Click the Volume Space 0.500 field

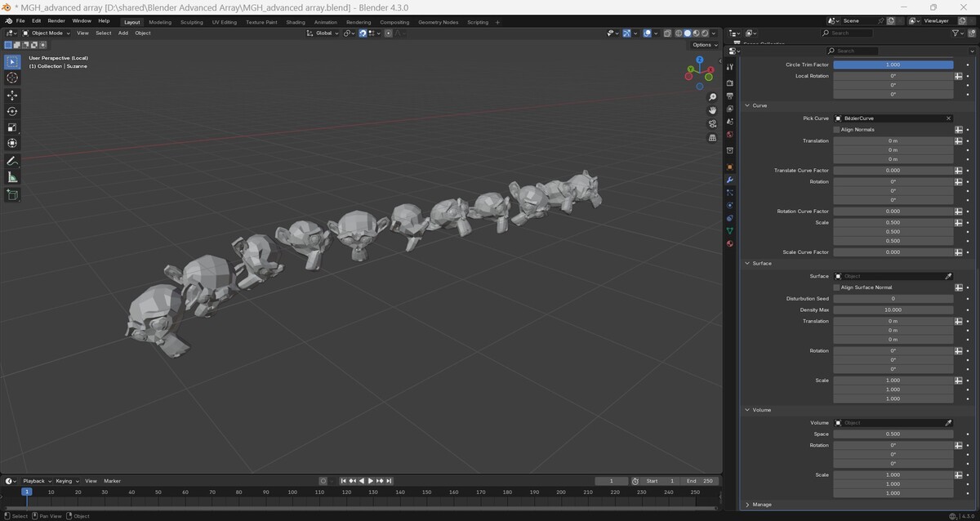(x=893, y=434)
